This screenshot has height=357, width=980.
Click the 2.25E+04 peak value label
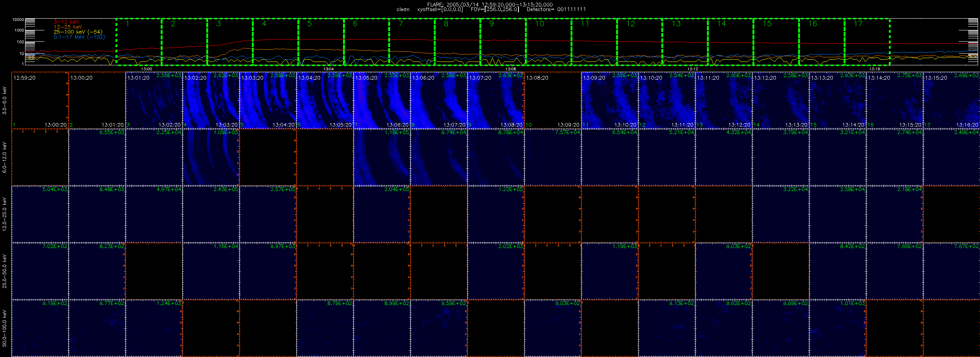pos(169,132)
